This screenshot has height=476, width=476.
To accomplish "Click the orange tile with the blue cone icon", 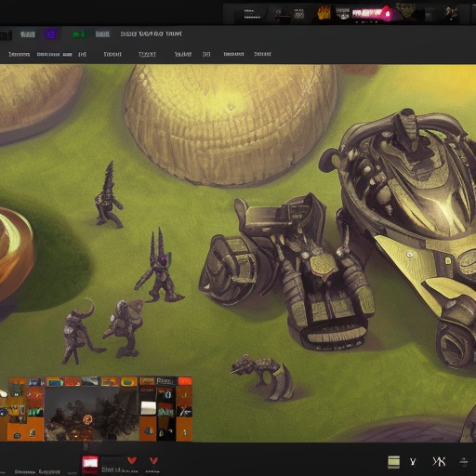I will point(149,430).
